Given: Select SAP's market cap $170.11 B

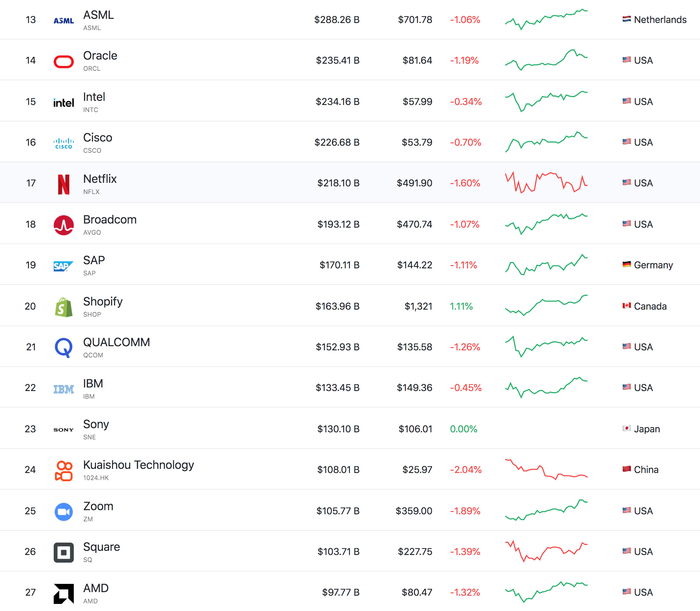Looking at the screenshot, I should click(x=339, y=265).
